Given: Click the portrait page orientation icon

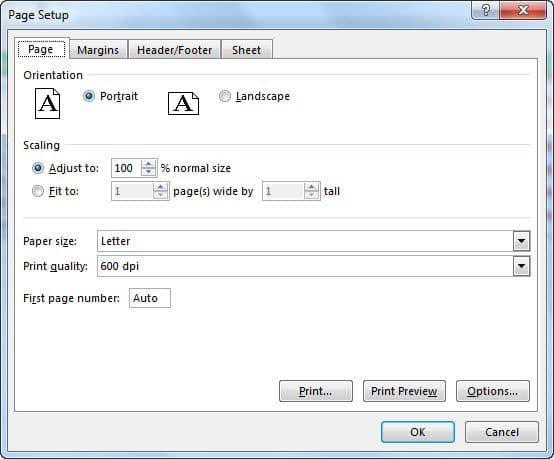Looking at the screenshot, I should point(47,104).
